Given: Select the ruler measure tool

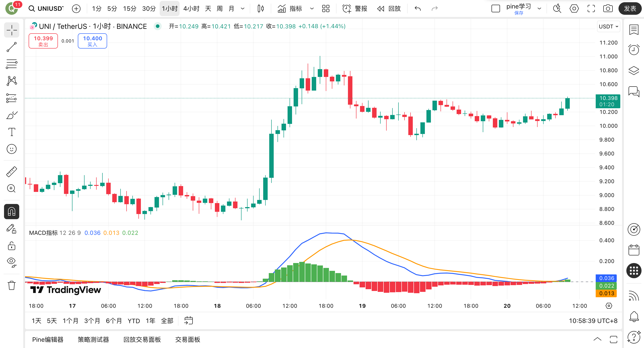Looking at the screenshot, I should coord(11,172).
